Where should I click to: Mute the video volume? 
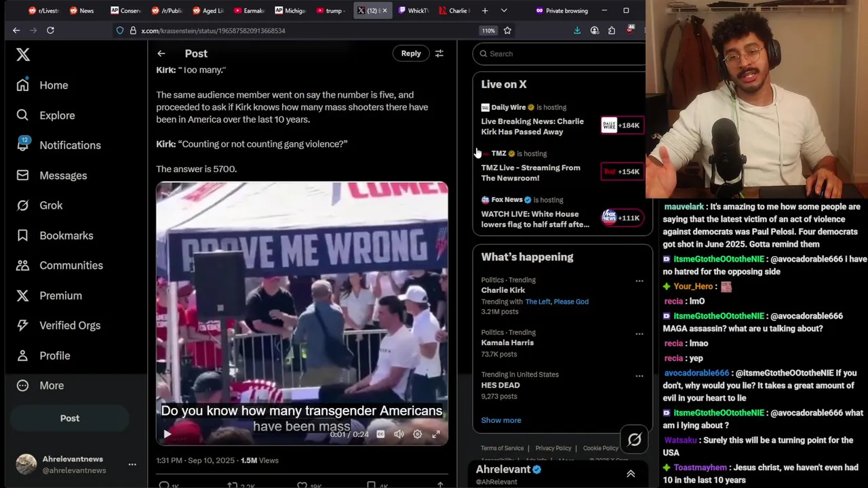[x=399, y=434]
